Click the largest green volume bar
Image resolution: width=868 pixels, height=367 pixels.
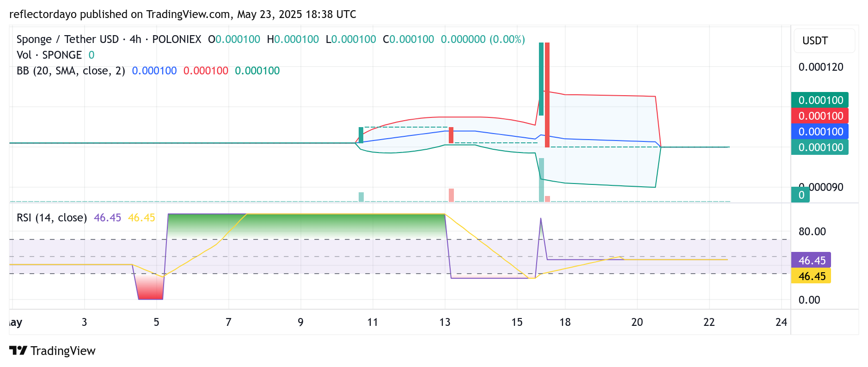[541, 180]
